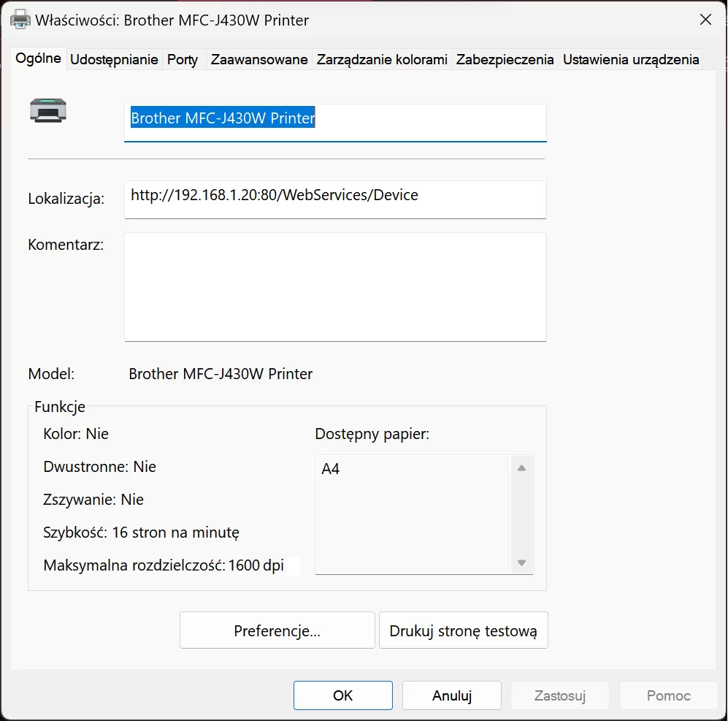The width and height of the screenshot is (728, 721).
Task: Click scroll up arrow in paper list
Action: click(521, 468)
